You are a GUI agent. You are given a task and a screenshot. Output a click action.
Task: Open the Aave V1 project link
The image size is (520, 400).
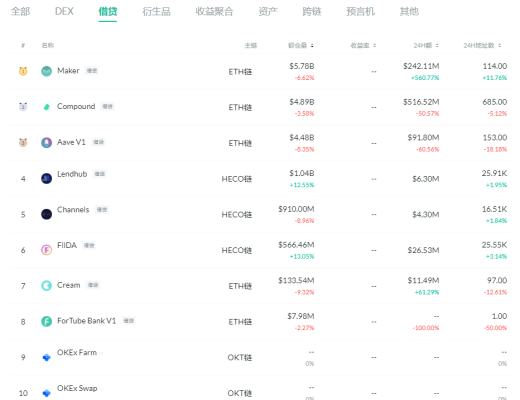pyautogui.click(x=71, y=142)
